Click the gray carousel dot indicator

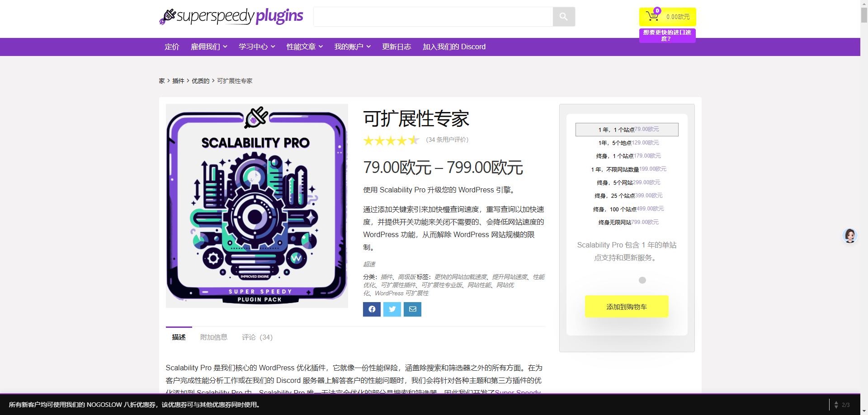(x=642, y=280)
